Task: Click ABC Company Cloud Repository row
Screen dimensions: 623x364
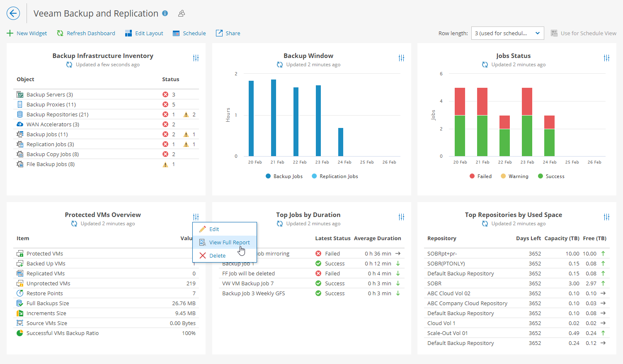Action: [x=517, y=303]
